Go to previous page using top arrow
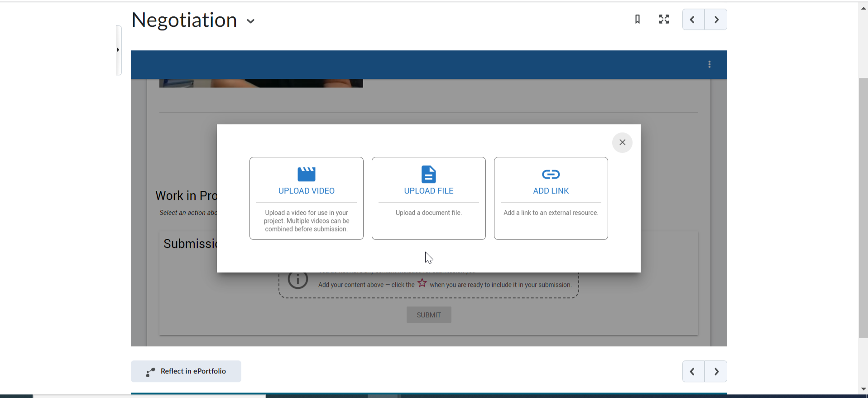This screenshot has height=398, width=868. pyautogui.click(x=693, y=19)
